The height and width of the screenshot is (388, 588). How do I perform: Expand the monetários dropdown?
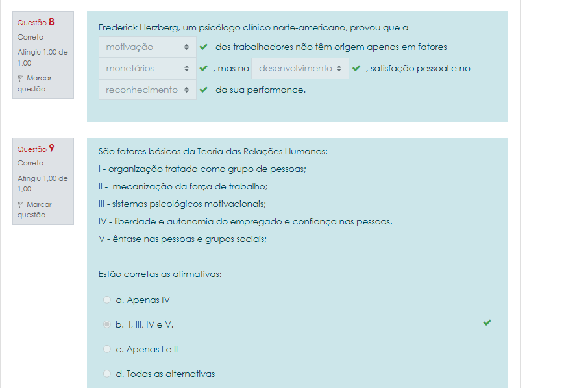click(x=147, y=68)
